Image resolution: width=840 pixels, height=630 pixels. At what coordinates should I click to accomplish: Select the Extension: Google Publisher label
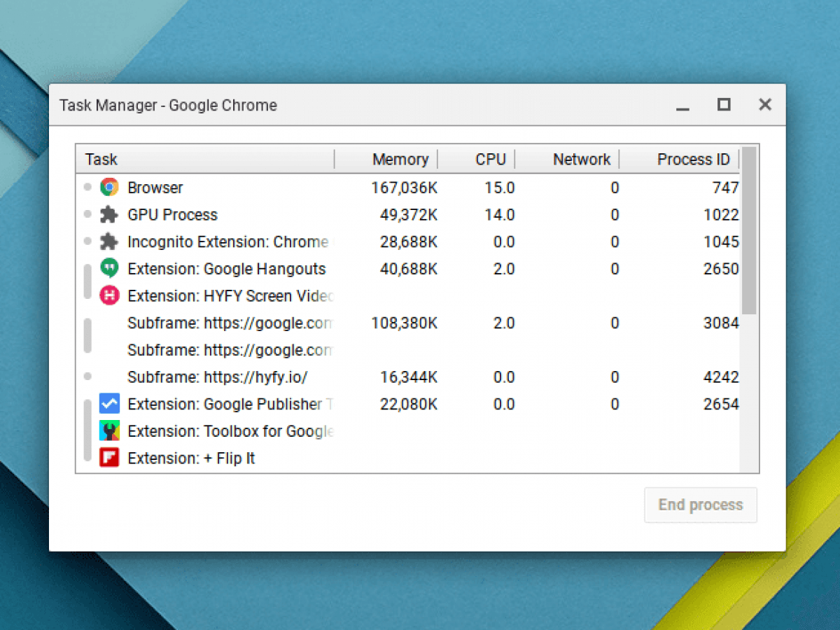pos(230,404)
